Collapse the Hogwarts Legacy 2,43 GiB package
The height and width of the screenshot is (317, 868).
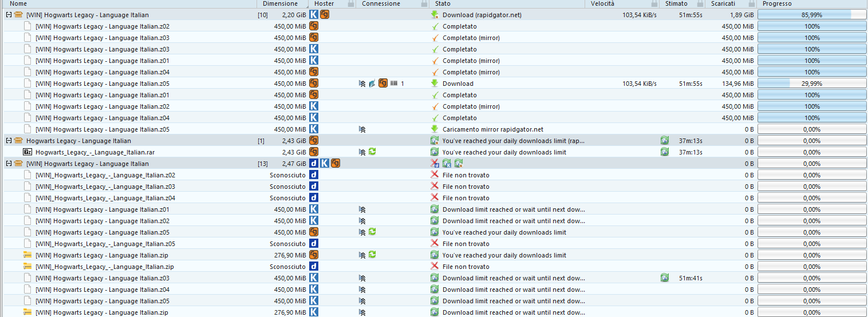(9, 141)
